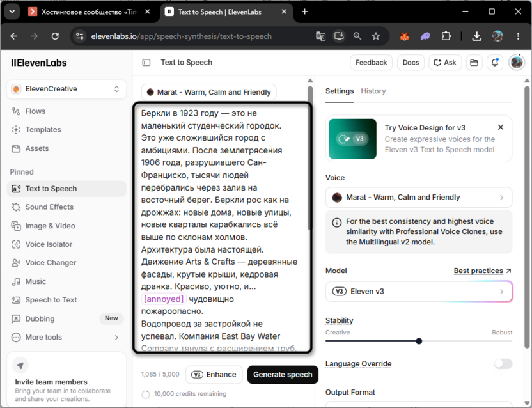
Task: Click the [annoyed] tag in the text
Action: click(164, 299)
